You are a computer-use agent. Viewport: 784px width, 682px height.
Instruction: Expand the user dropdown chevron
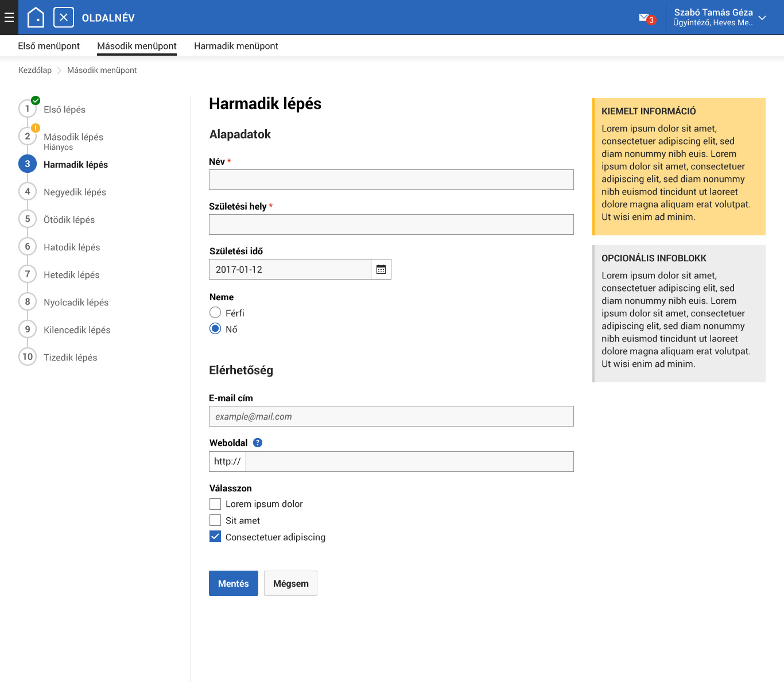tap(762, 18)
